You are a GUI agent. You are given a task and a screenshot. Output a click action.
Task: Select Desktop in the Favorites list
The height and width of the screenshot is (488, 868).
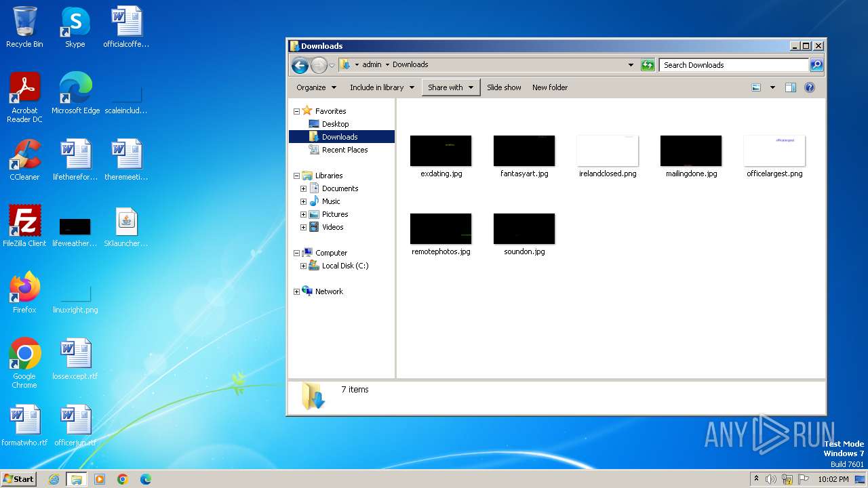pyautogui.click(x=335, y=124)
